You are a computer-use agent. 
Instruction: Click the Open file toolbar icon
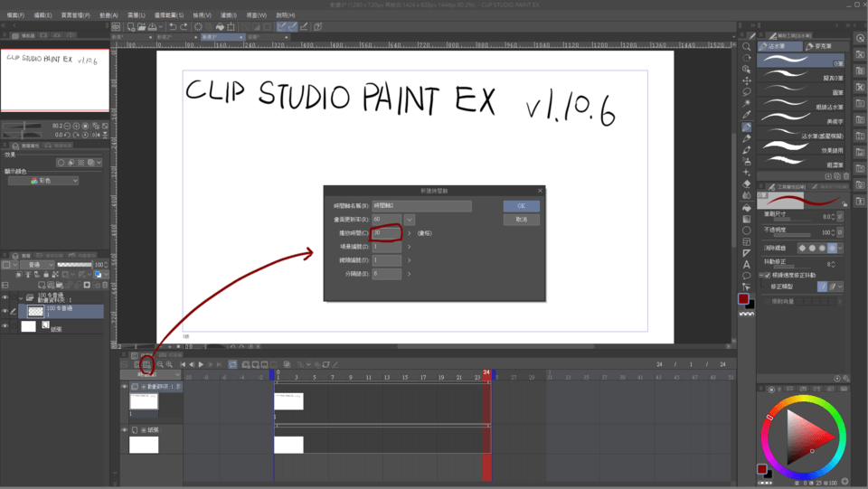click(142, 26)
